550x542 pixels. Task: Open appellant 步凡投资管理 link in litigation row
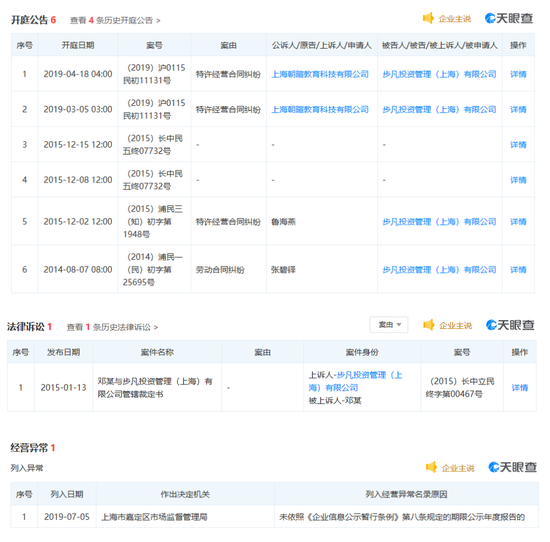pyautogui.click(x=355, y=381)
